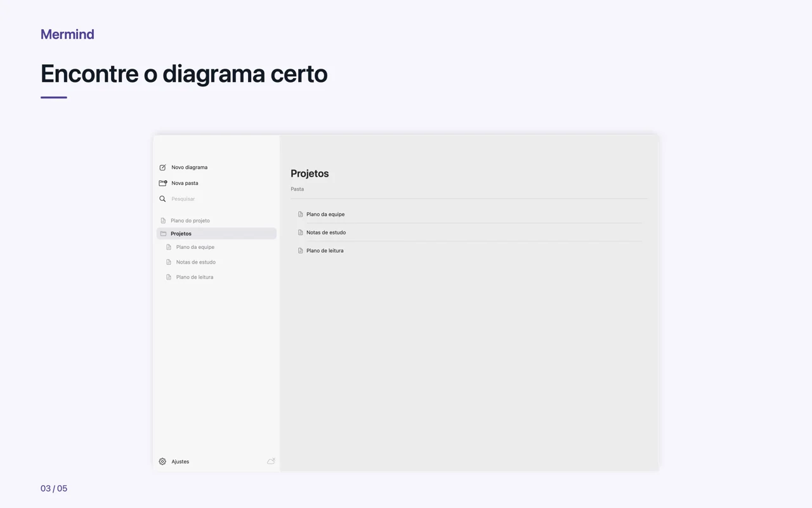Click the Nova pasta folder-plus icon
This screenshot has height=508, width=812.
[x=162, y=183]
